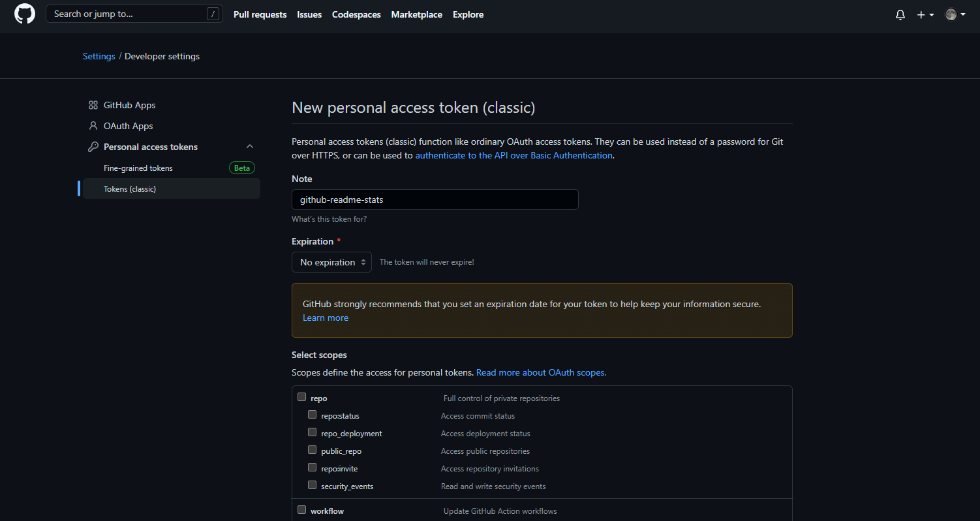Open Codespaces in the top navigation
Screen dimensions: 980x521
356,14
